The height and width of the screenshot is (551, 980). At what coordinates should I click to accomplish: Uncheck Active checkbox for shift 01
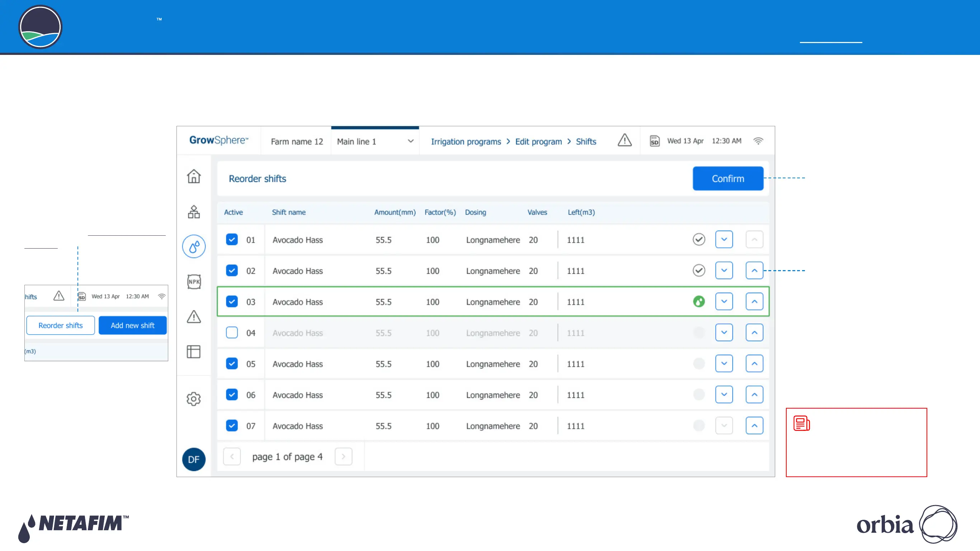pos(232,239)
